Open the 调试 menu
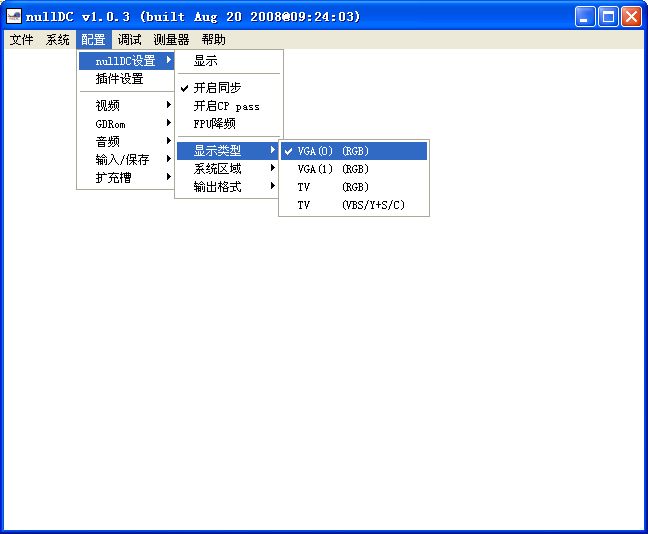648x534 pixels. tap(129, 40)
